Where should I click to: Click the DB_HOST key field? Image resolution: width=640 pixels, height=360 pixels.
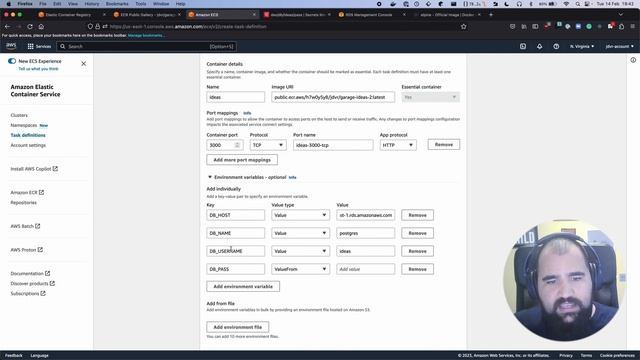click(x=236, y=215)
